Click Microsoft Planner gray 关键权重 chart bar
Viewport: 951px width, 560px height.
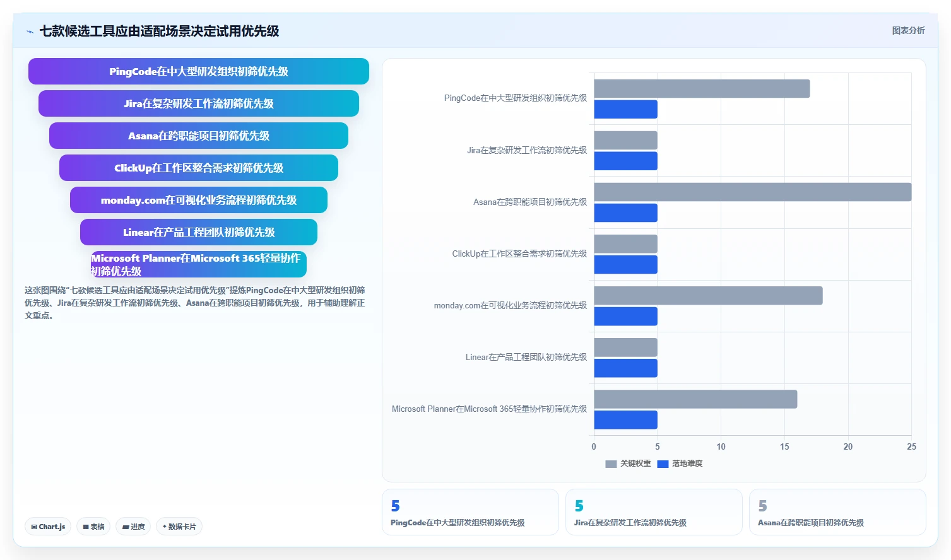coord(695,399)
